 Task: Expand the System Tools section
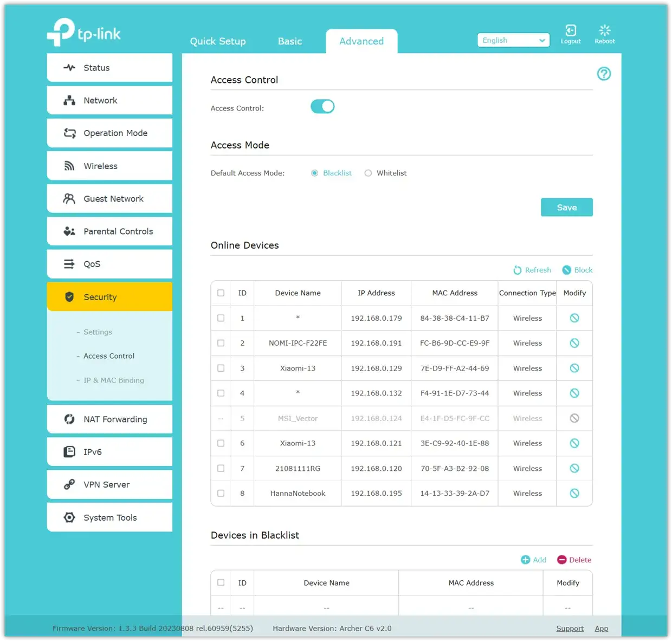tap(109, 517)
